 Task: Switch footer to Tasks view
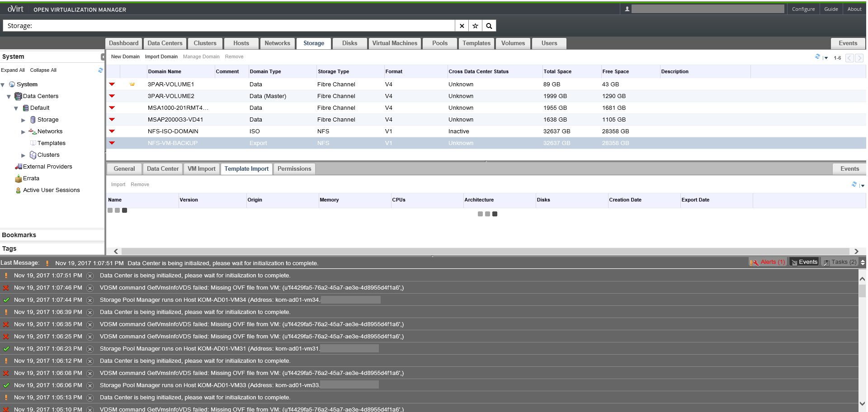(x=840, y=262)
